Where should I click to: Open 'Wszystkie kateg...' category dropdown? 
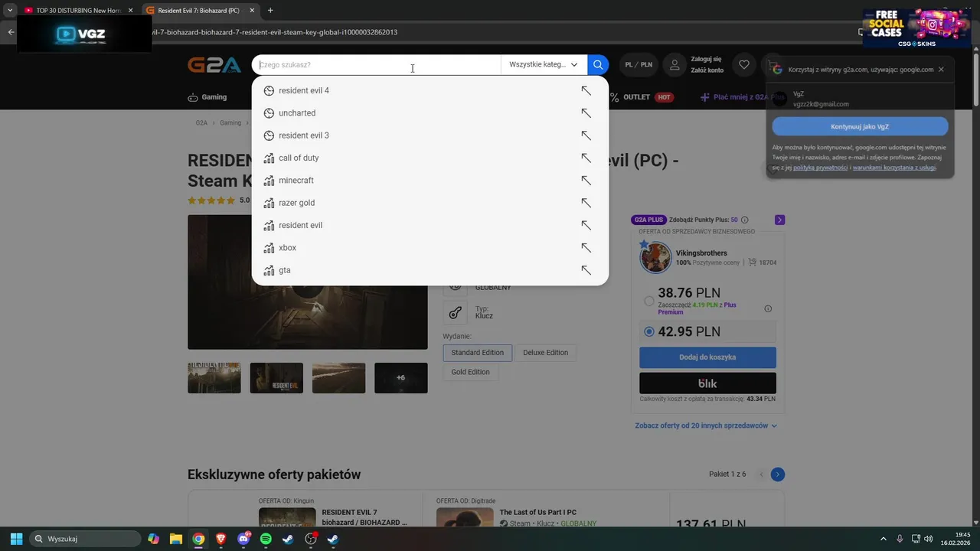(x=544, y=65)
